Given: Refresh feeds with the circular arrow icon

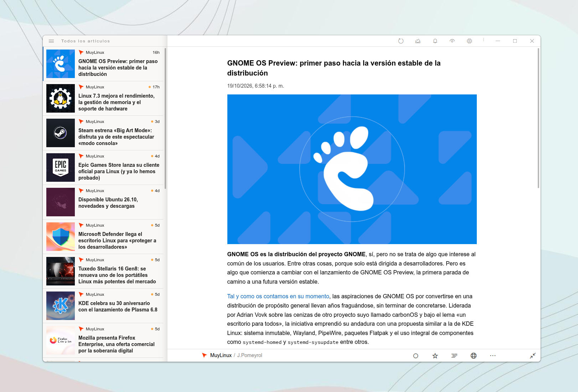Looking at the screenshot, I should [401, 41].
